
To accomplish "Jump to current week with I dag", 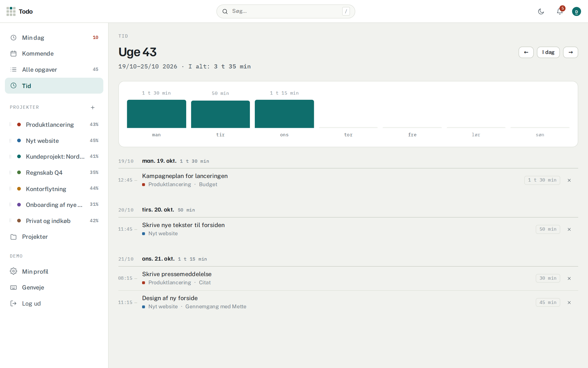I will [548, 52].
